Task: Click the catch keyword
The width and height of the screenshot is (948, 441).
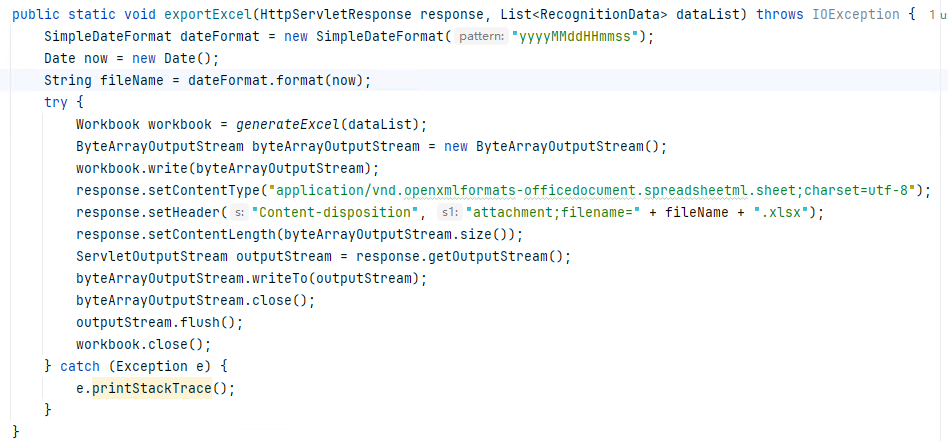Action: (80, 366)
